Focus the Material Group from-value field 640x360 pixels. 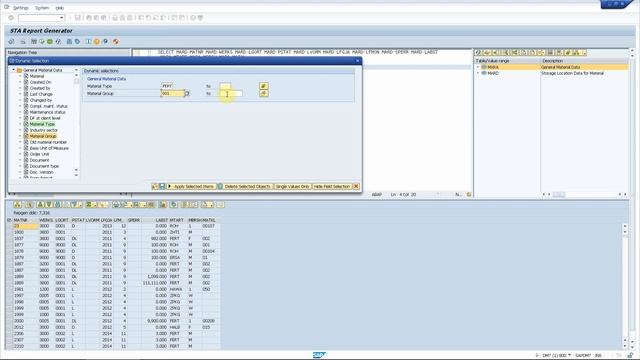tap(172, 93)
